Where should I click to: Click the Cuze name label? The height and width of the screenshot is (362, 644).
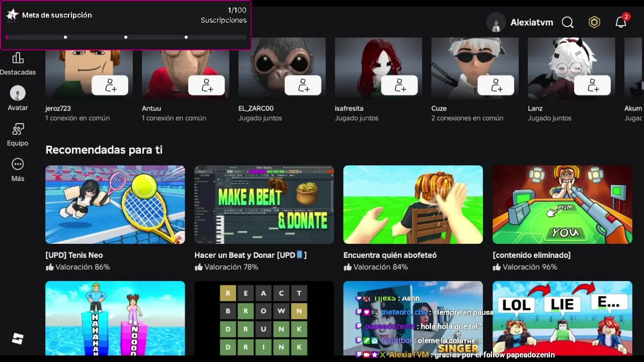click(x=439, y=108)
